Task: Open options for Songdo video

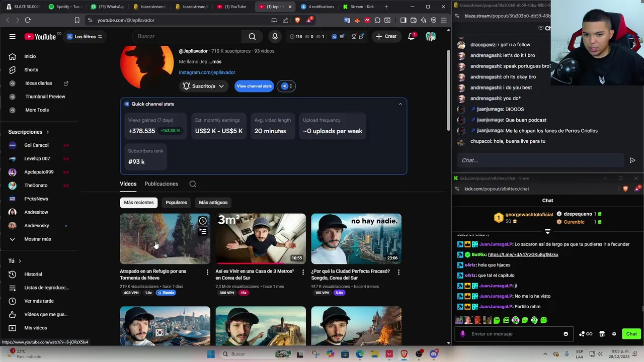Action: (398, 272)
